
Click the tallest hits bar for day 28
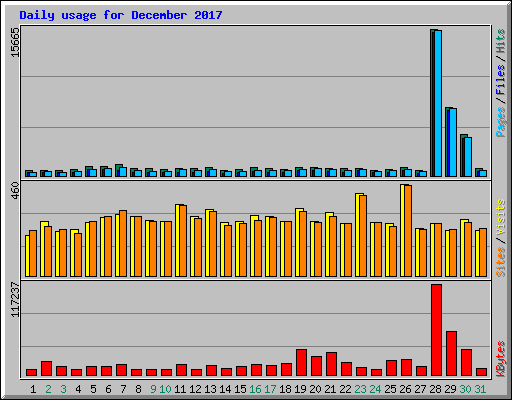tap(432, 103)
